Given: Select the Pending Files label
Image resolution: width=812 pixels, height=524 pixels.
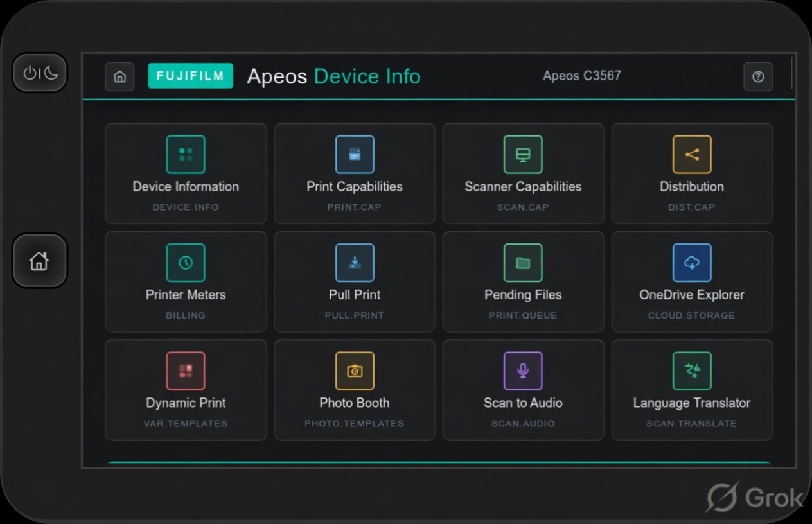Looking at the screenshot, I should (523, 295).
